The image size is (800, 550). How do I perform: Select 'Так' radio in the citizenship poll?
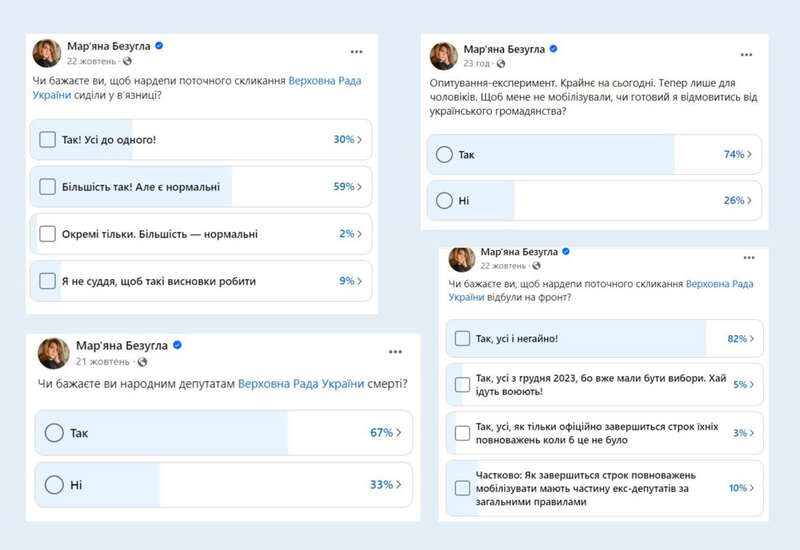coord(445,155)
